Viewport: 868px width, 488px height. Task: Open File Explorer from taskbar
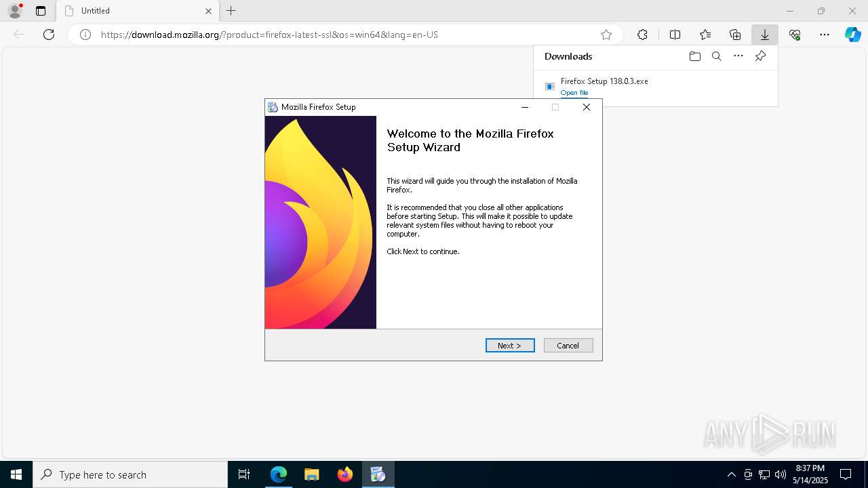[312, 474]
